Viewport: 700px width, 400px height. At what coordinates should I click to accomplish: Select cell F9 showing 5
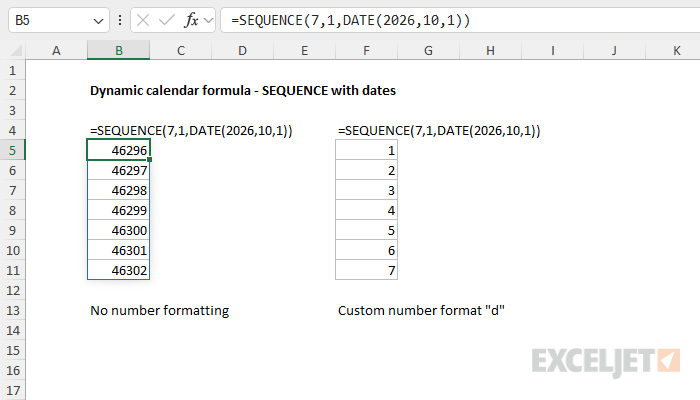tap(367, 230)
